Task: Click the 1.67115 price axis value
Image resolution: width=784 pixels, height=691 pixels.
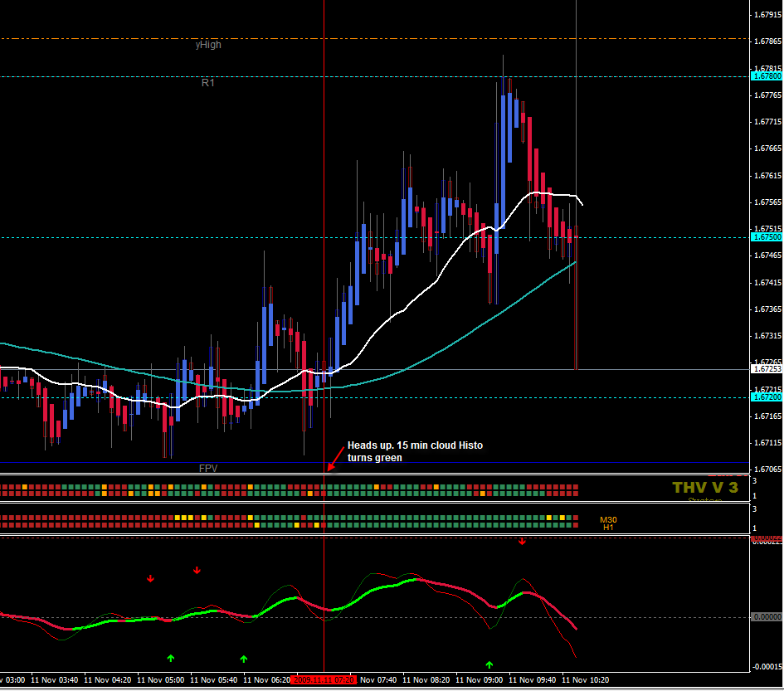Action: point(767,443)
